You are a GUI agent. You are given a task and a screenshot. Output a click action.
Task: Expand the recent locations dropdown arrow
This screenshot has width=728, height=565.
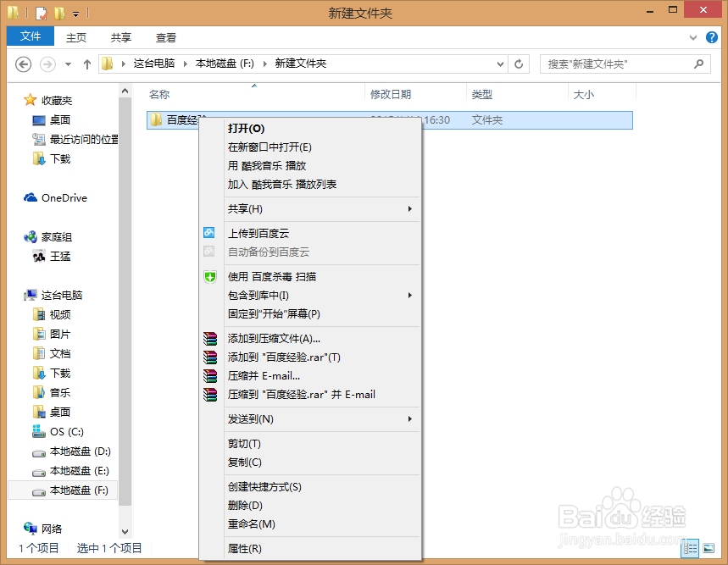68,64
